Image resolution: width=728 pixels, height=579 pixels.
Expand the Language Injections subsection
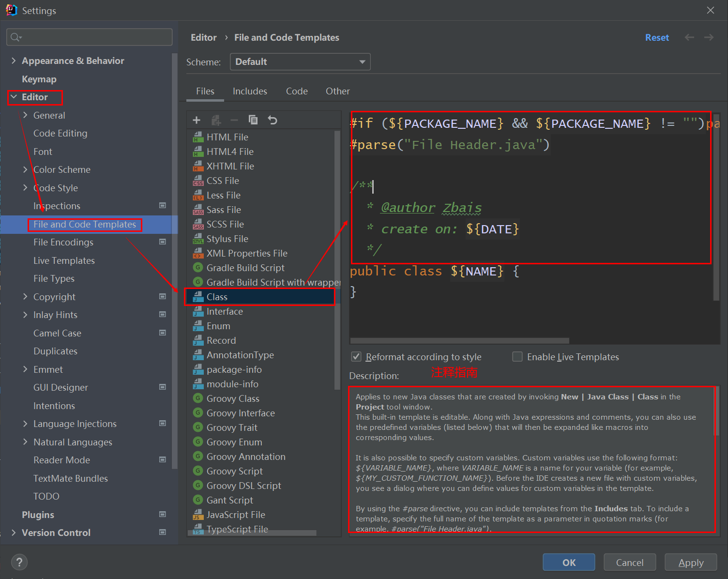pos(25,424)
